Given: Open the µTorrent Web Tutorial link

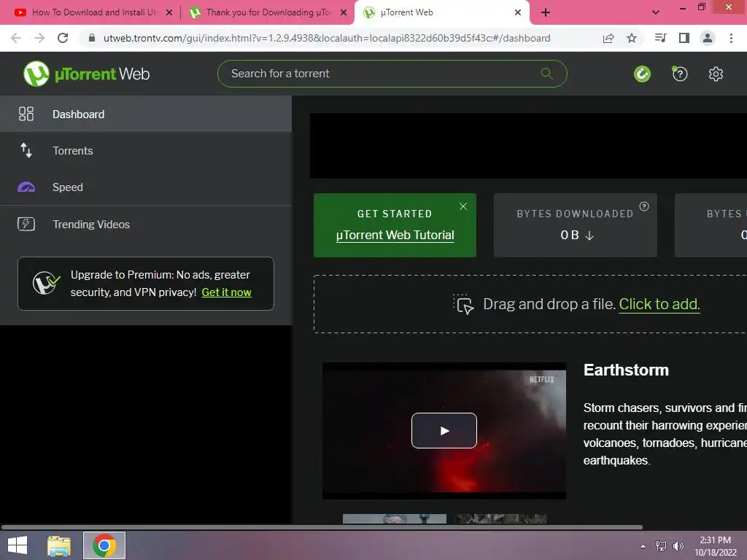Looking at the screenshot, I should tap(395, 236).
